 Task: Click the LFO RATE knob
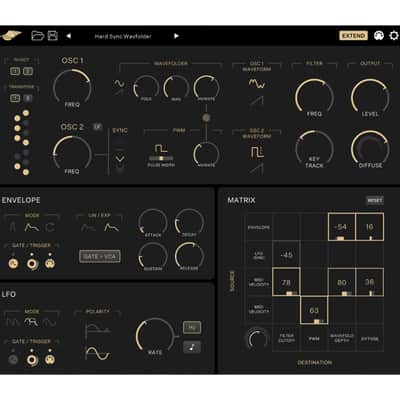(155, 336)
